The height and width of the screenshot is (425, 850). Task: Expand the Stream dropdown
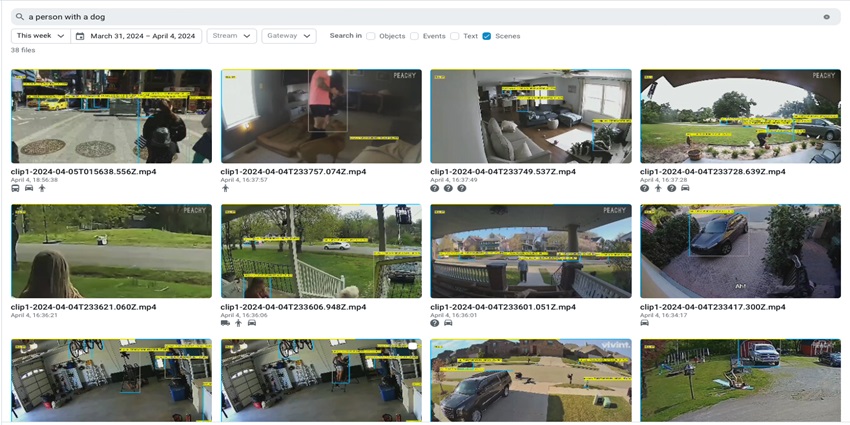click(231, 36)
